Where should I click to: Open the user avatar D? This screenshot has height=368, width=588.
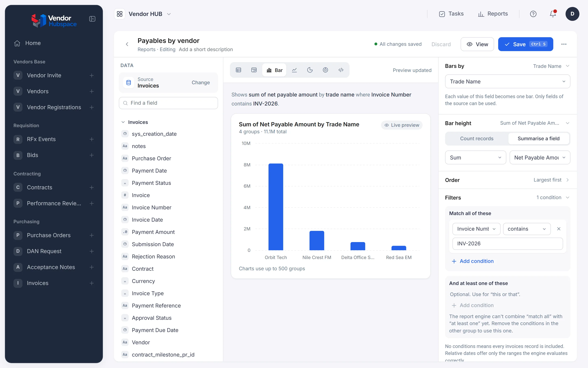572,14
